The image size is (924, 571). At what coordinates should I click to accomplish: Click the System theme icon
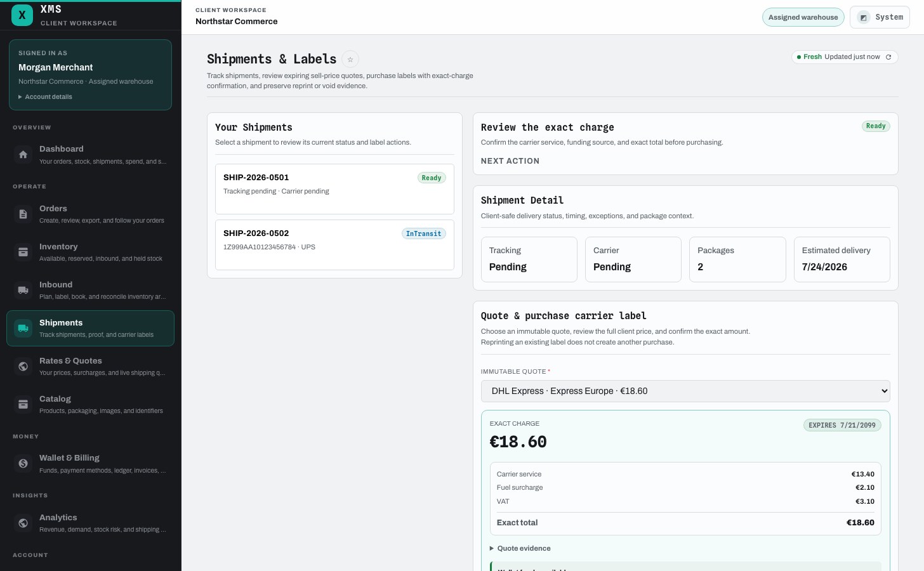(863, 18)
